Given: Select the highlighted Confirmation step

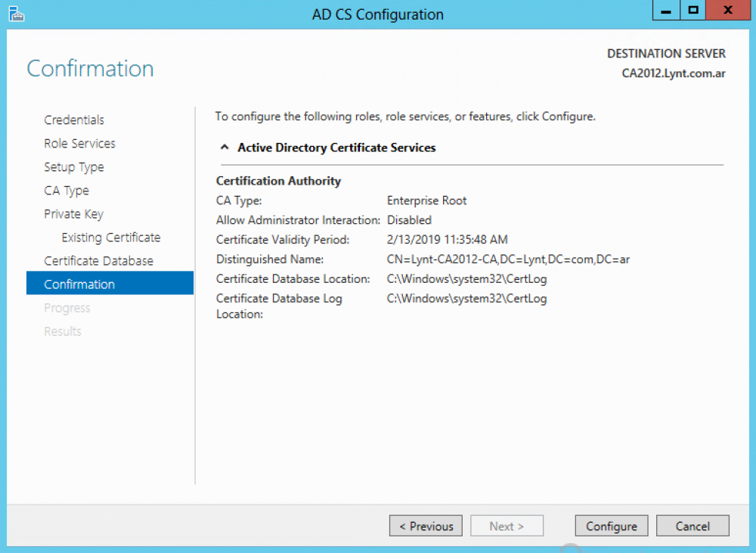Looking at the screenshot, I should [x=79, y=284].
